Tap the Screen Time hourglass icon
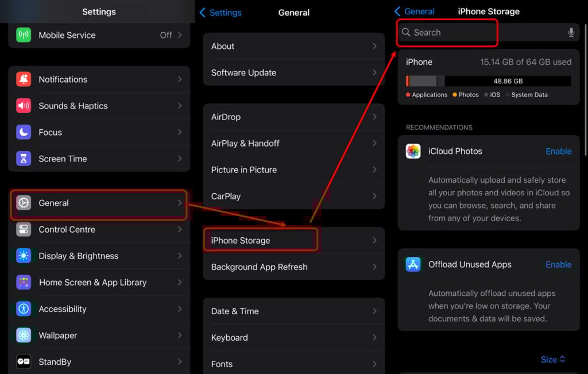The image size is (588, 374). coord(24,159)
